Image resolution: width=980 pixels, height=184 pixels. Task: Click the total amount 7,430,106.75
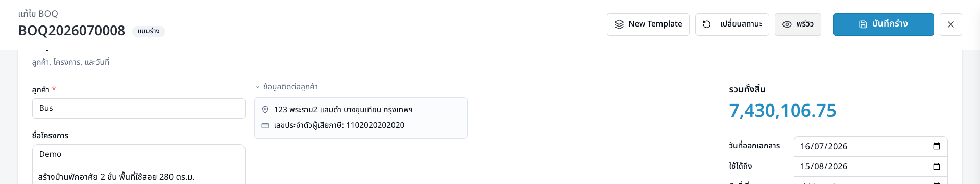[782, 111]
